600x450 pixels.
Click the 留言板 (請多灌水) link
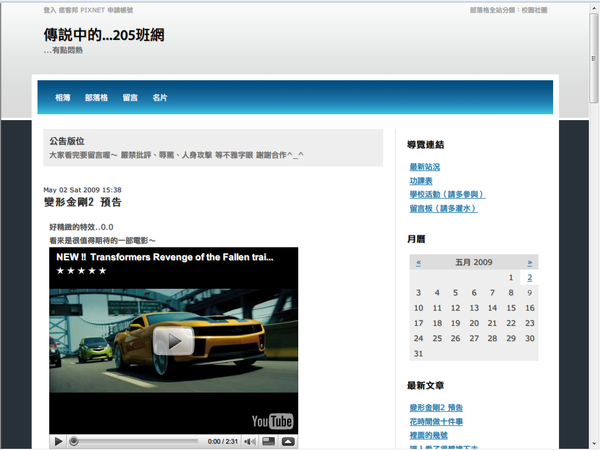point(443,208)
